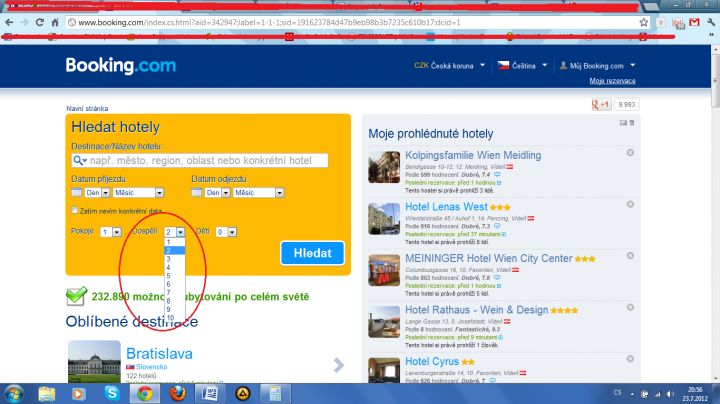Viewport: 720px width, 404px height.
Task: Select 6 in the adults list
Action: pos(174,284)
